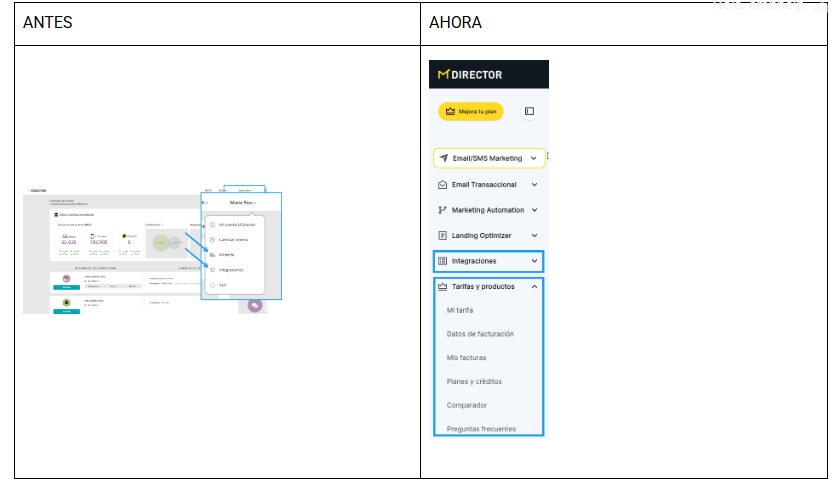Viewport: 837px width, 487px height.
Task: Click the Landing Optimizer page icon
Action: tap(443, 236)
